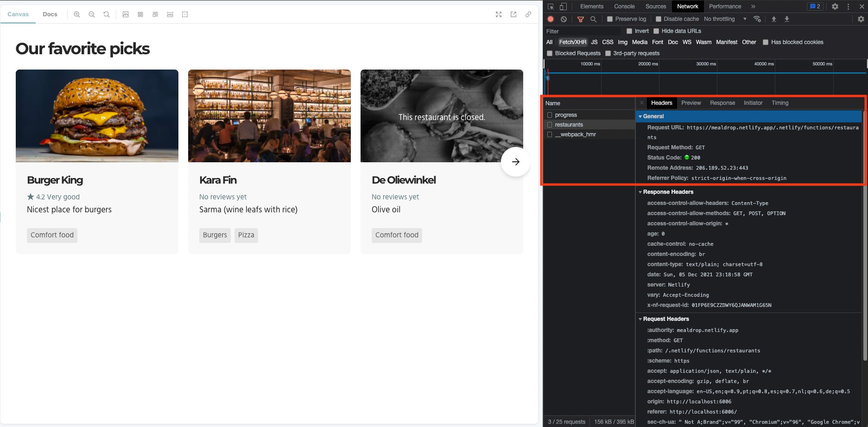Toggle the network filter funnel icon
Image resolution: width=868 pixels, height=427 pixels.
pyautogui.click(x=580, y=19)
